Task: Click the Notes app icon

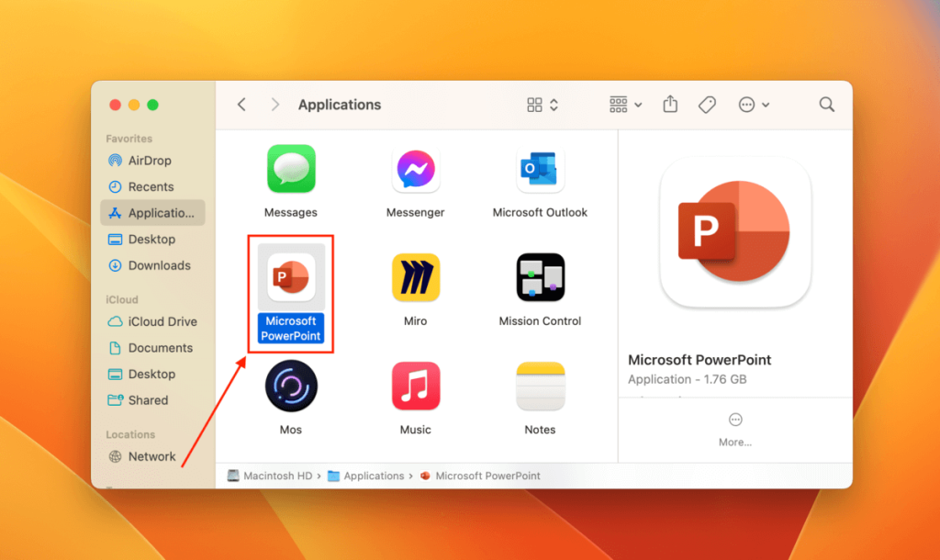Action: pos(540,386)
